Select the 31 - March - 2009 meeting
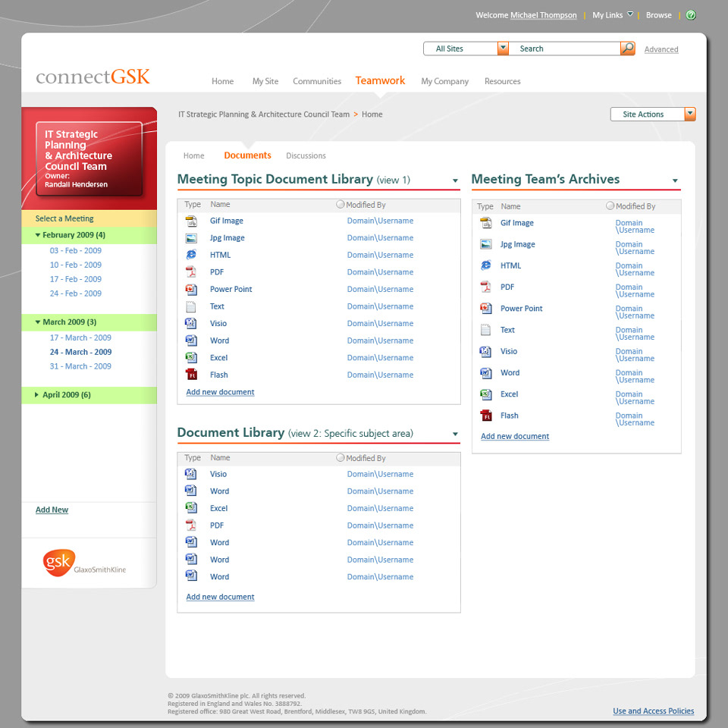The image size is (728, 728). 81,366
